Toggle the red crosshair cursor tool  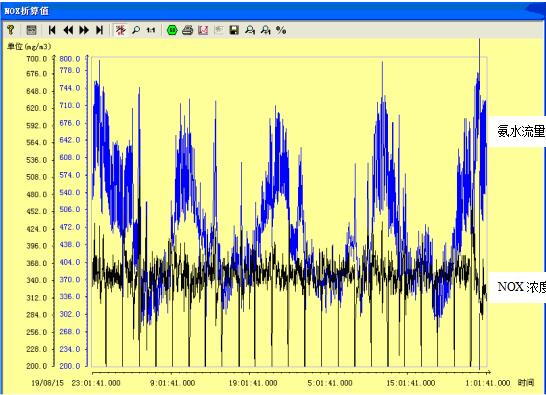click(x=120, y=30)
